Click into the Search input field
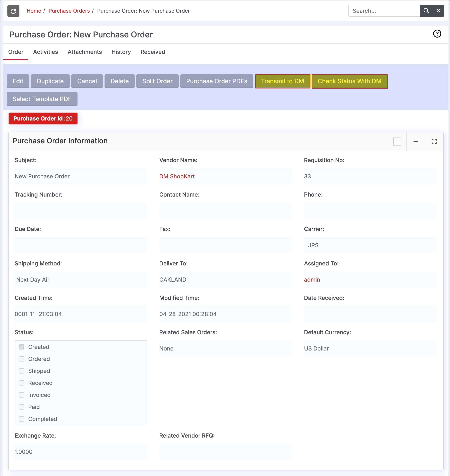Image resolution: width=450 pixels, height=476 pixels. 384,11
